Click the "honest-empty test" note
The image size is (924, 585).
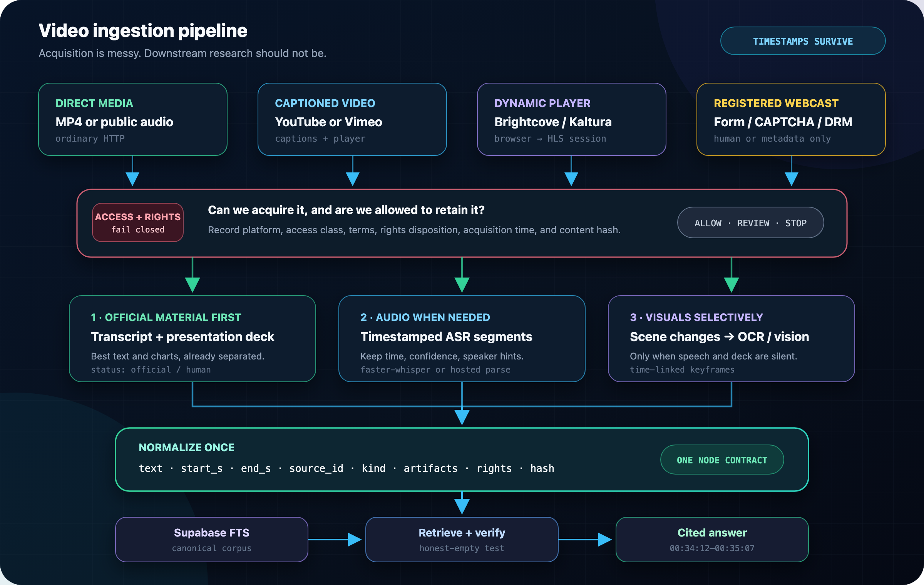(x=462, y=548)
